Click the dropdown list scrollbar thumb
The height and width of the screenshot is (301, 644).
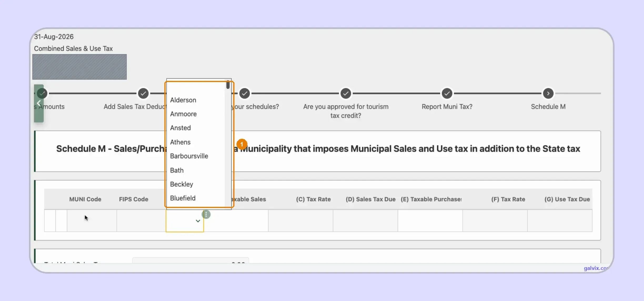point(228,85)
